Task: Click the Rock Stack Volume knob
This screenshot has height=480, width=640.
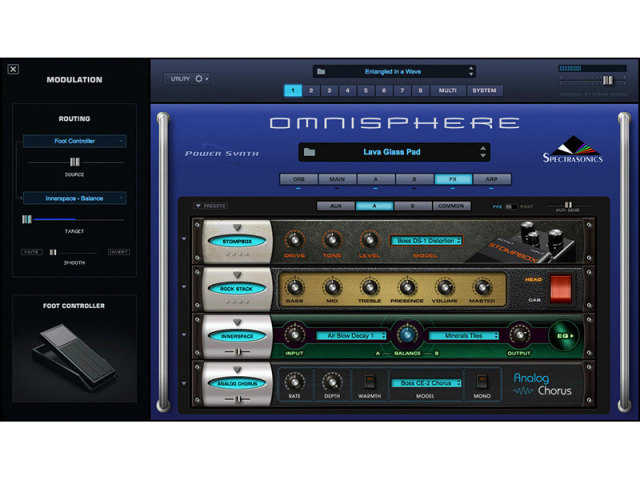Action: point(444,287)
